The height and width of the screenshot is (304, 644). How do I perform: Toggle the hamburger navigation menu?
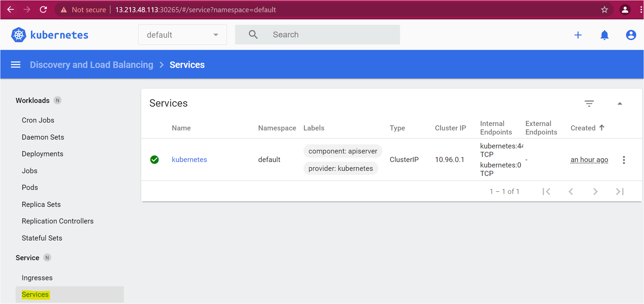pos(16,65)
